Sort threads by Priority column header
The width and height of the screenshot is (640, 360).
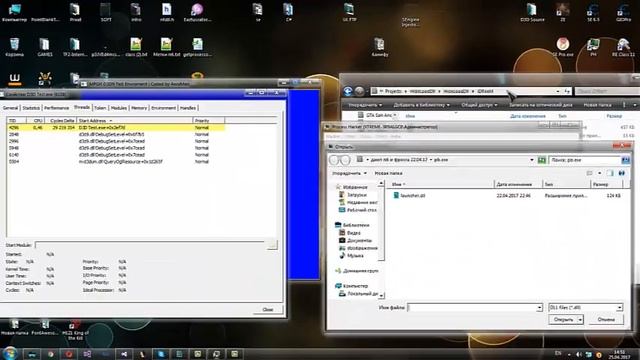208,120
